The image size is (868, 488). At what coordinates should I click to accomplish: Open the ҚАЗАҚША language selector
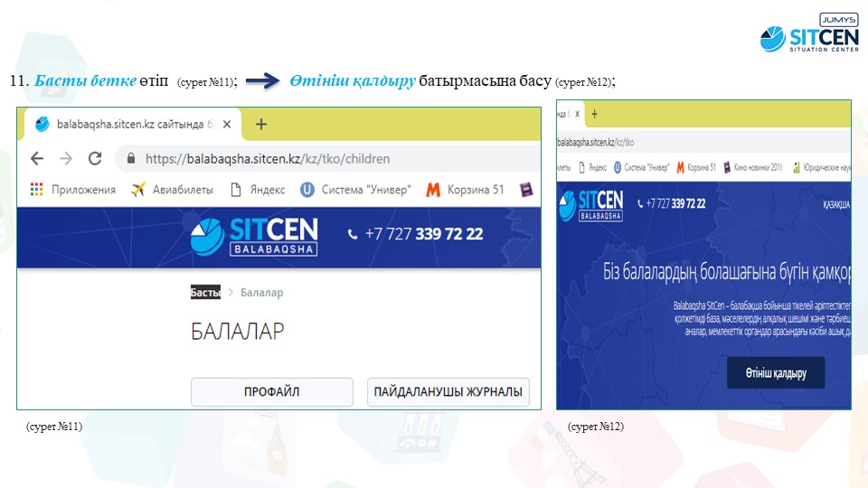click(x=835, y=205)
